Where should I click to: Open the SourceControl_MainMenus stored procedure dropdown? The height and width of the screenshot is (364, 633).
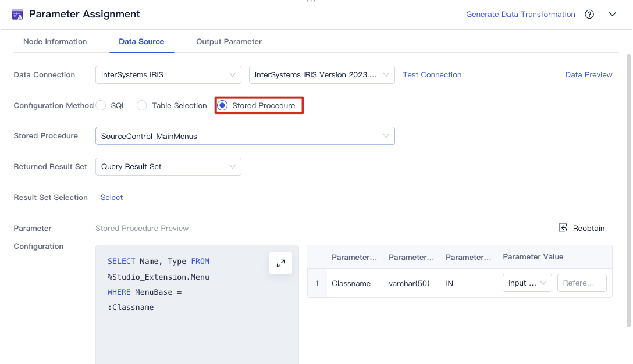pyautogui.click(x=245, y=136)
